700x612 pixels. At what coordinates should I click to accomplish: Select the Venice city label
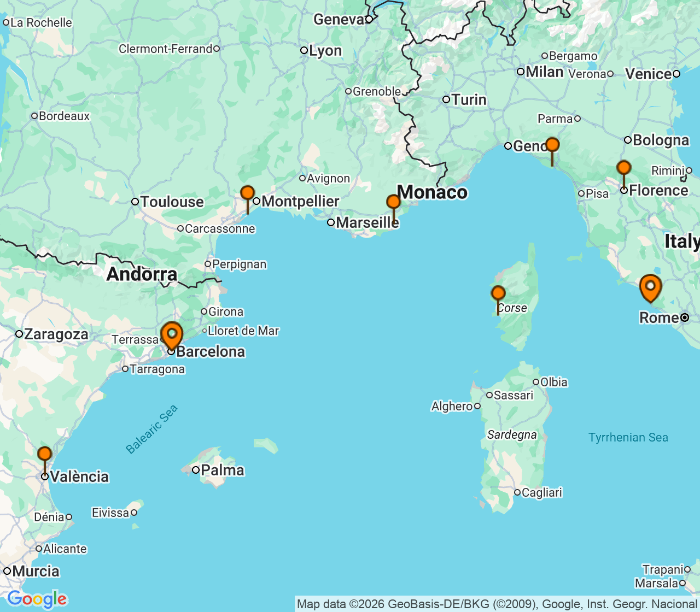(649, 74)
